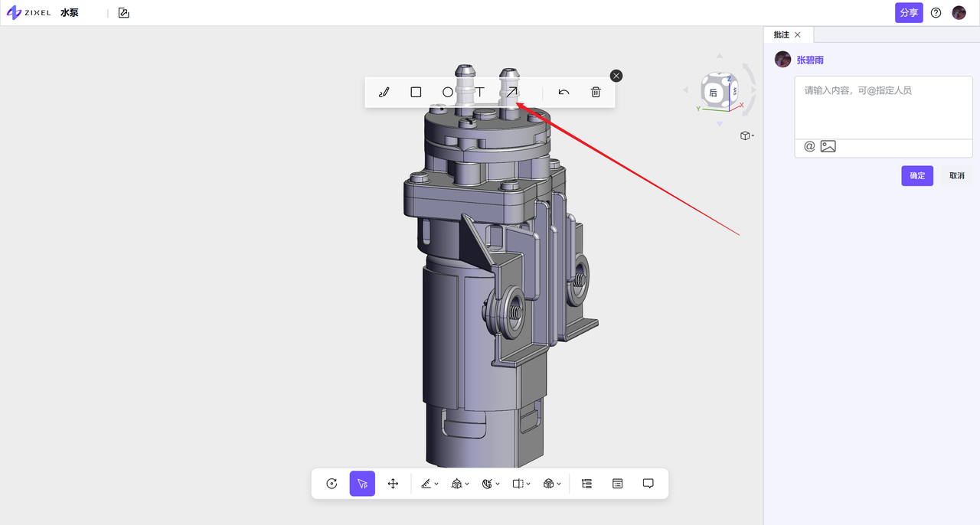Select the rectangle annotation tool
980x525 pixels.
(x=416, y=92)
